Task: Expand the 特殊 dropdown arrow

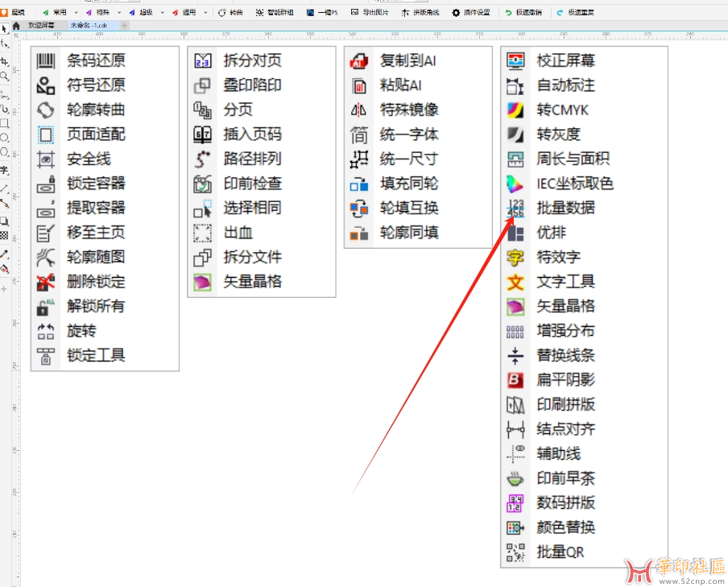Action: coord(119,13)
